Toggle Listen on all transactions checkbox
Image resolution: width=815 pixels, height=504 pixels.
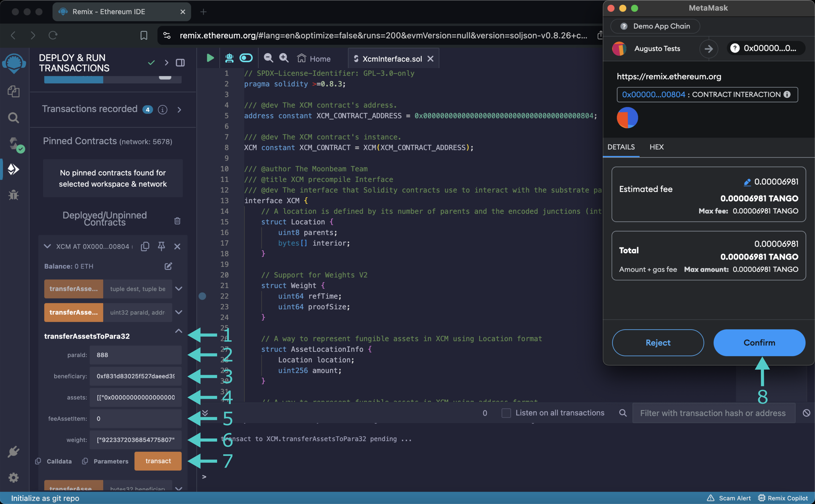tap(505, 413)
